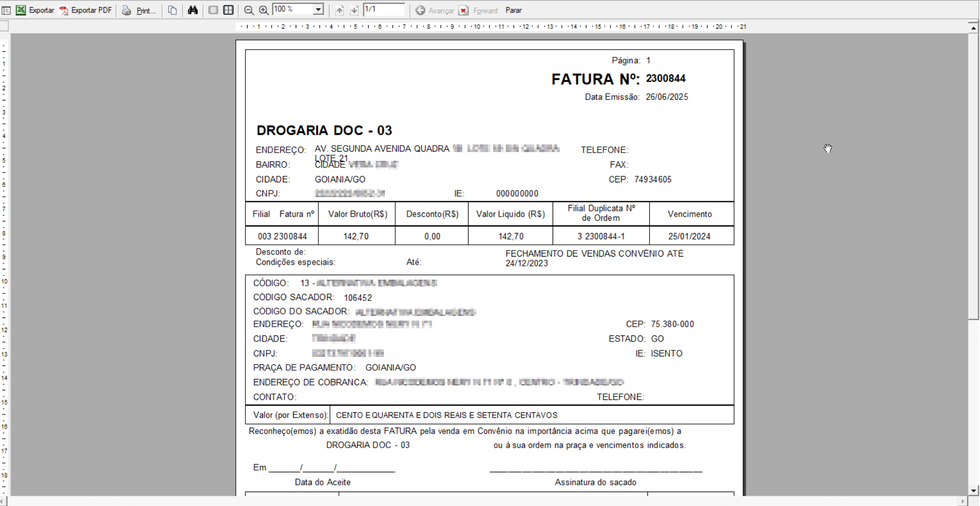The width and height of the screenshot is (980, 506).
Task: Click the text FECHAMENTO DE VENDAS CONVÊNIO ATÉ
Action: 595,254
